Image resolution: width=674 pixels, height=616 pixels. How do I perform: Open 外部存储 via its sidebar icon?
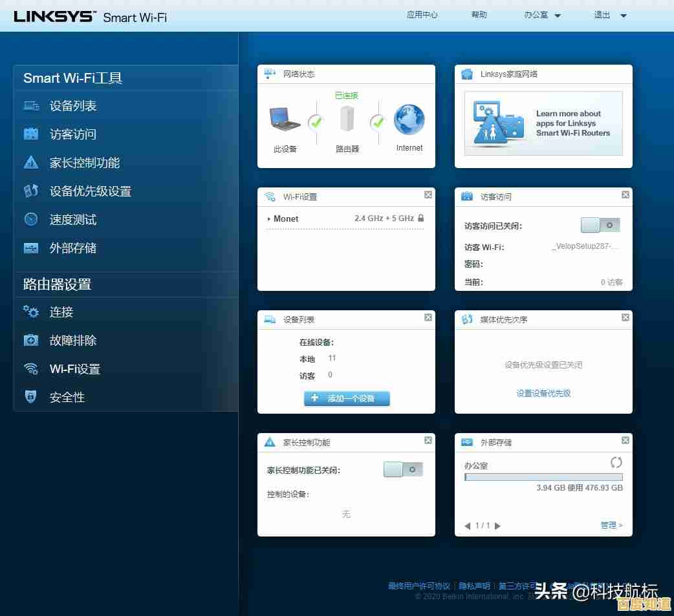pos(30,248)
